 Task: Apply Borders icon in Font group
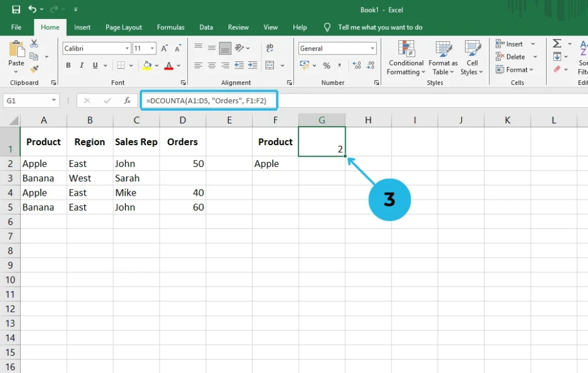click(121, 65)
